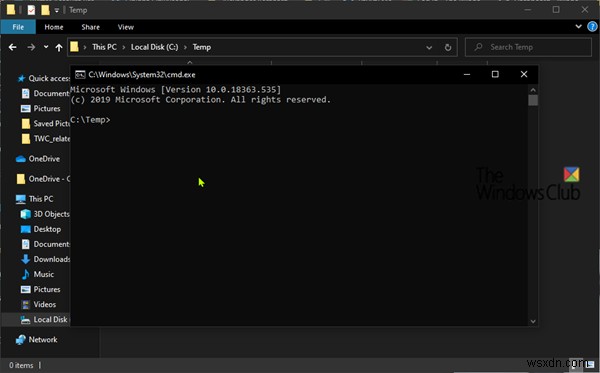Screen dimensions: 600x373
Task: Minimize the cmd.exe window
Action: pos(467,74)
